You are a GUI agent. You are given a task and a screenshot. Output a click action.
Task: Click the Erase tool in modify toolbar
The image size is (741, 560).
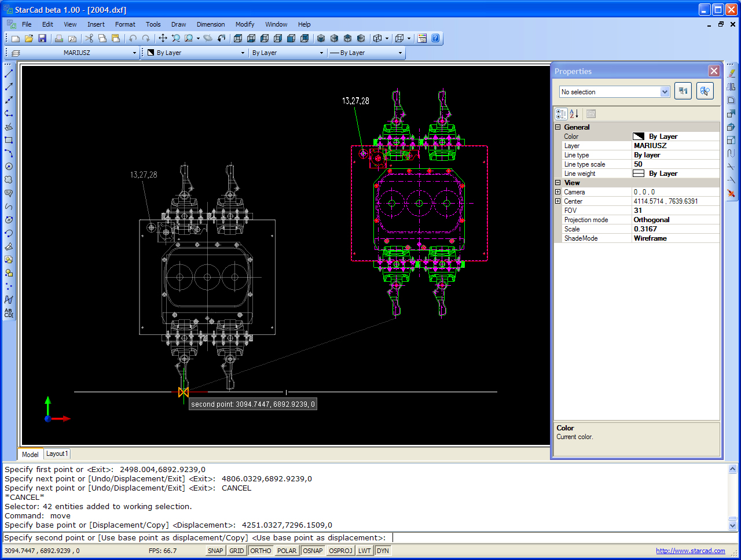pos(731,73)
